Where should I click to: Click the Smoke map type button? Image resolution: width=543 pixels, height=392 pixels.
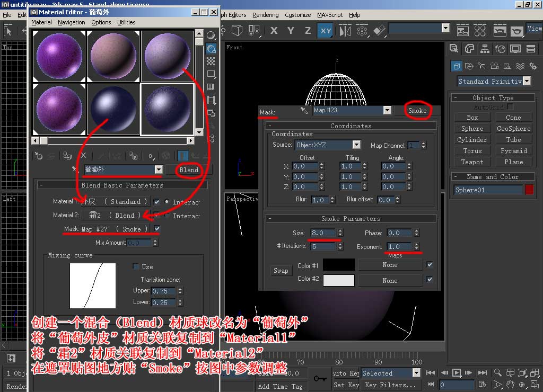coord(417,110)
